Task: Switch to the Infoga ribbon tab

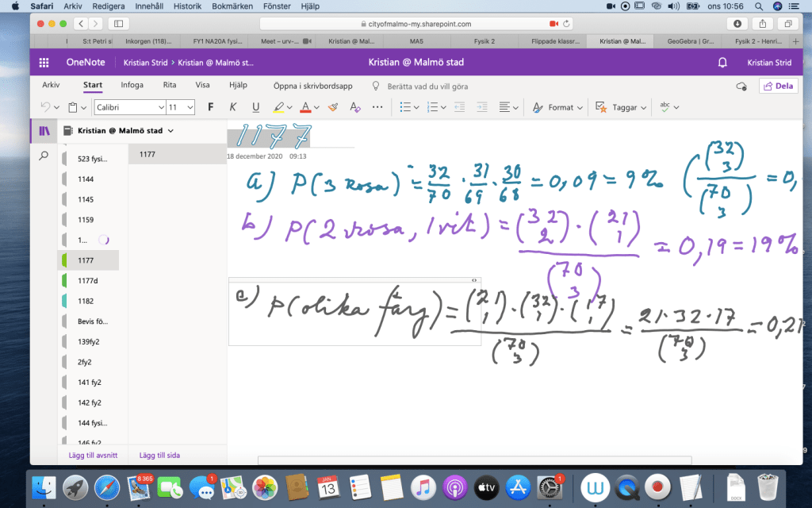Action: (x=132, y=85)
